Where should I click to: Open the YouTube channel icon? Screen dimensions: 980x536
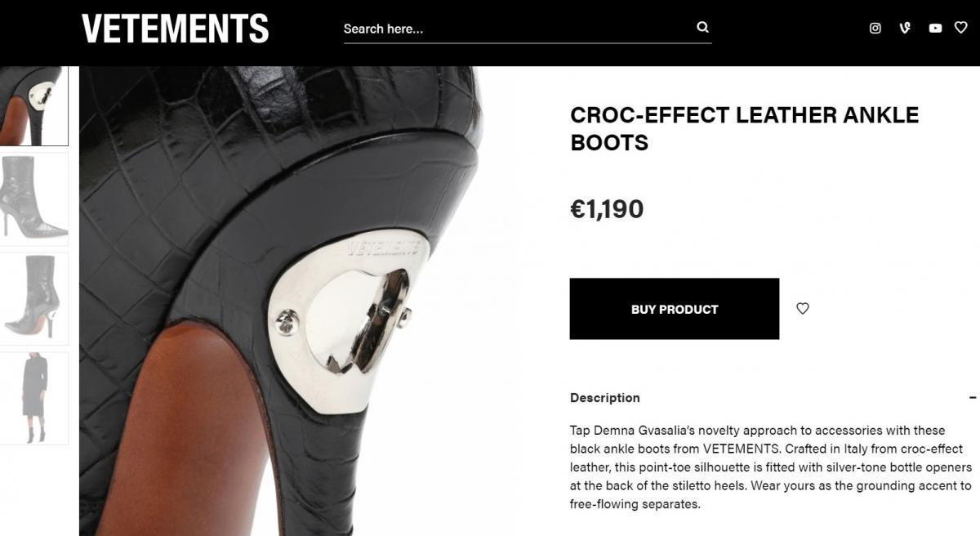(935, 28)
